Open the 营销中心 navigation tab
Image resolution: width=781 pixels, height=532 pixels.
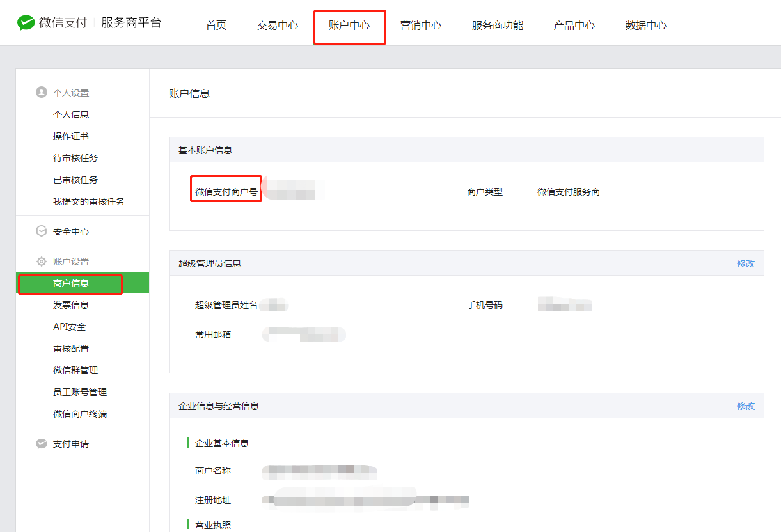tap(421, 26)
